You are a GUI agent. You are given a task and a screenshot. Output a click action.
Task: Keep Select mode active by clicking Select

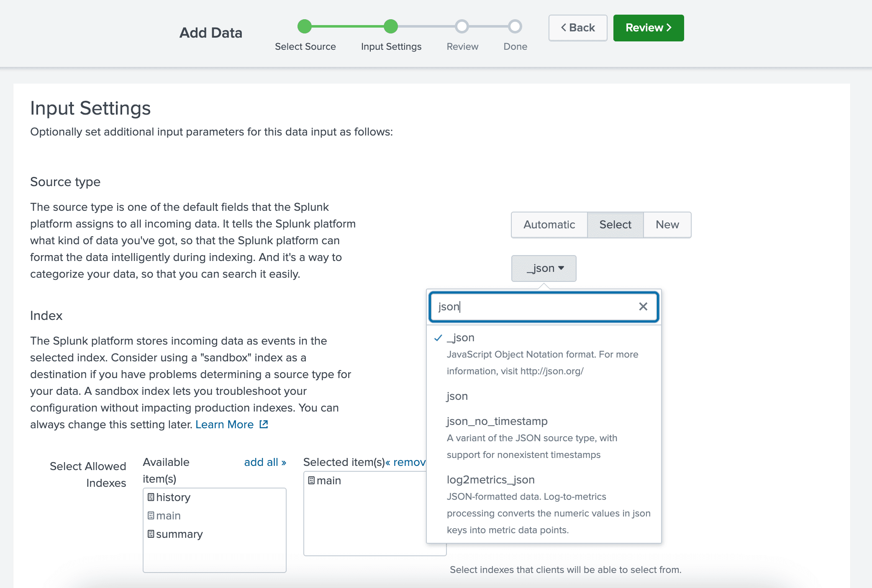tap(615, 225)
